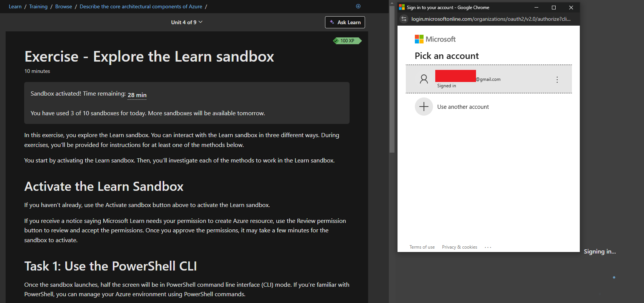Screen dimensions: 644x303
Task: Open the account options three-dot menu
Action: point(557,80)
